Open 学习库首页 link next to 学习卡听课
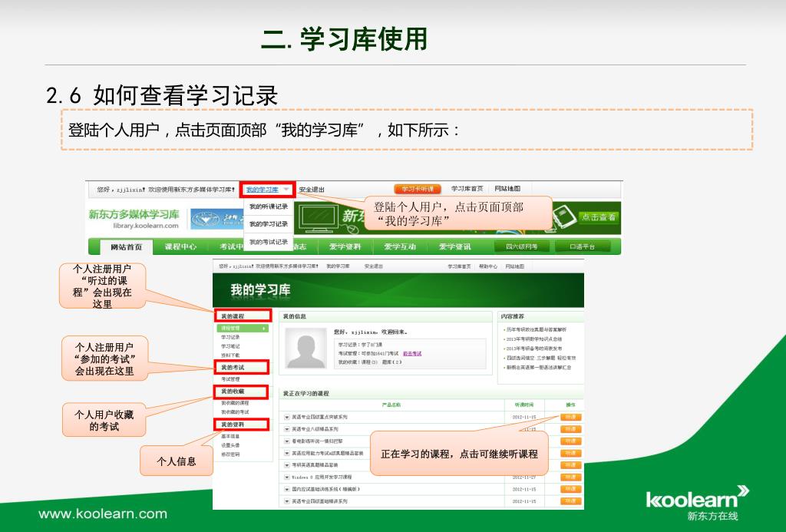This screenshot has width=786, height=532. pos(467,189)
